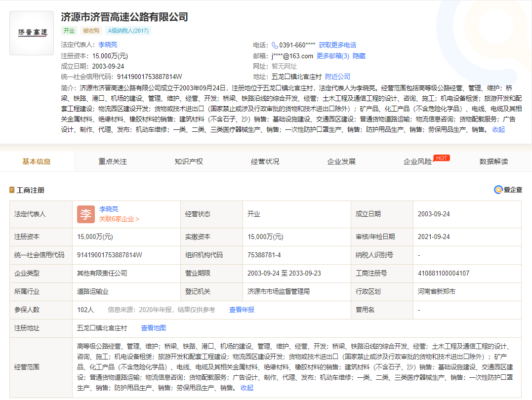Click the phone icon beside 0391-660****
Screen dimensions: 532x400
tap(275, 45)
